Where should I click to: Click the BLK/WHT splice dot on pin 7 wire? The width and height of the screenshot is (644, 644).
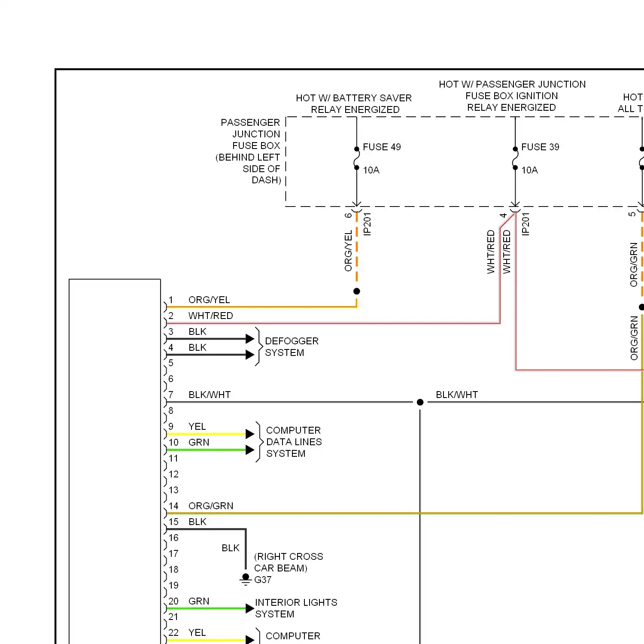click(x=420, y=402)
